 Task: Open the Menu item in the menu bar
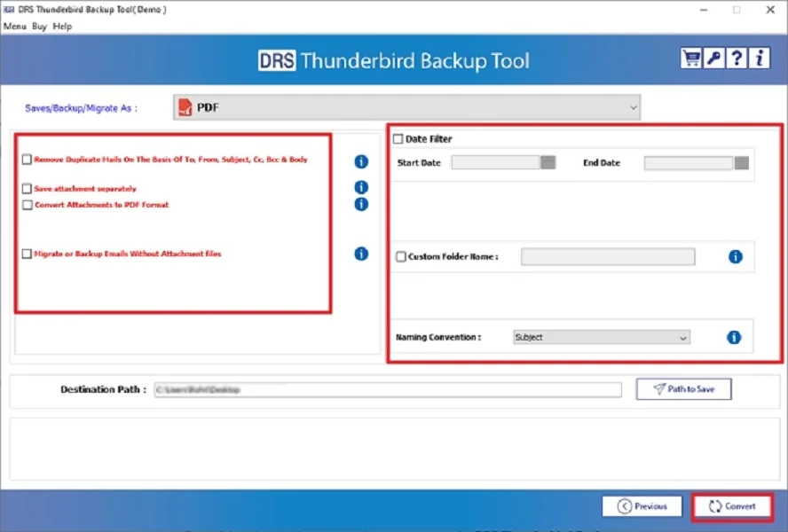[14, 27]
